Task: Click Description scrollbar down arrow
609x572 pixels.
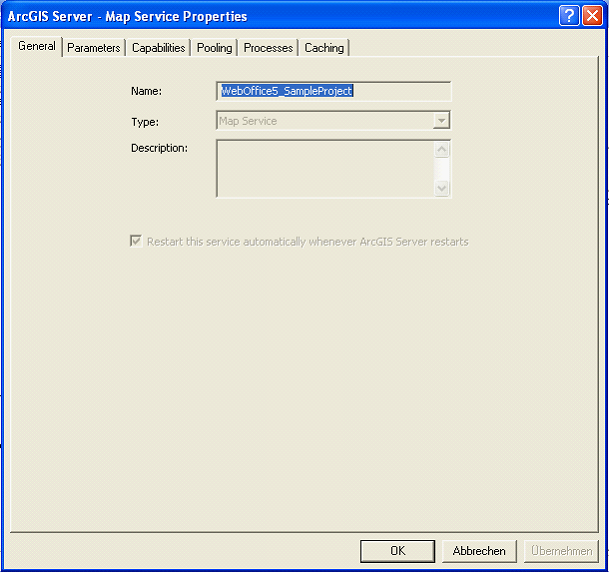Action: pos(442,189)
